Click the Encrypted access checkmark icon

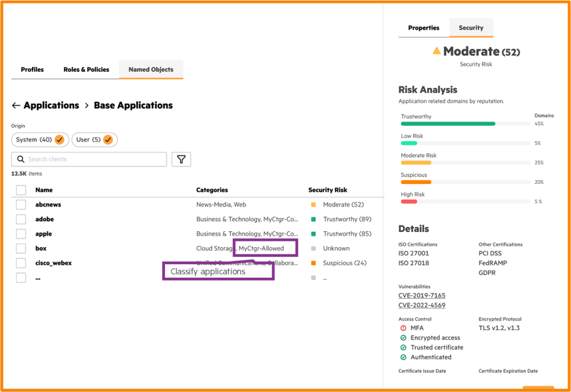pyautogui.click(x=403, y=338)
